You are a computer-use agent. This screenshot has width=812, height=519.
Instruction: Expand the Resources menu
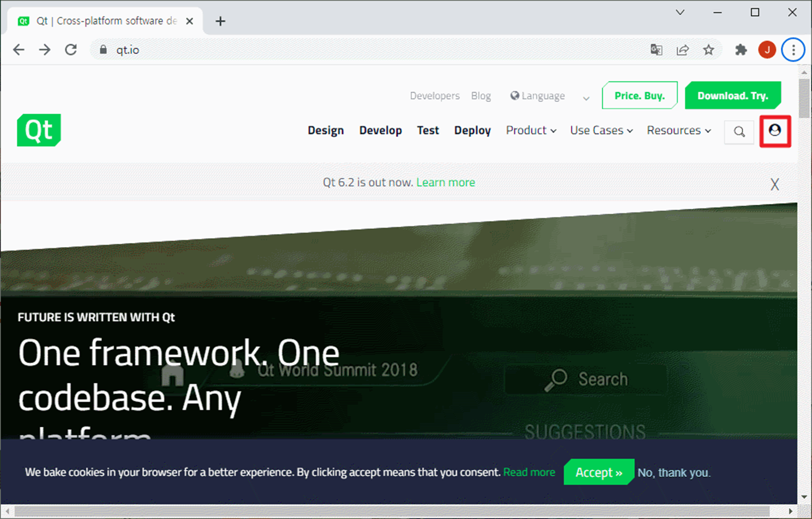(x=679, y=130)
